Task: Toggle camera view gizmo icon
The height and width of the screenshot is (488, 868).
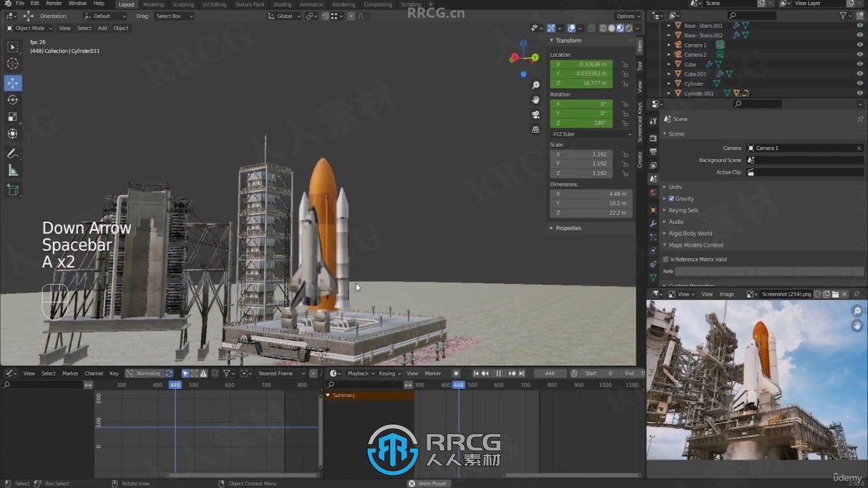Action: coord(536,115)
